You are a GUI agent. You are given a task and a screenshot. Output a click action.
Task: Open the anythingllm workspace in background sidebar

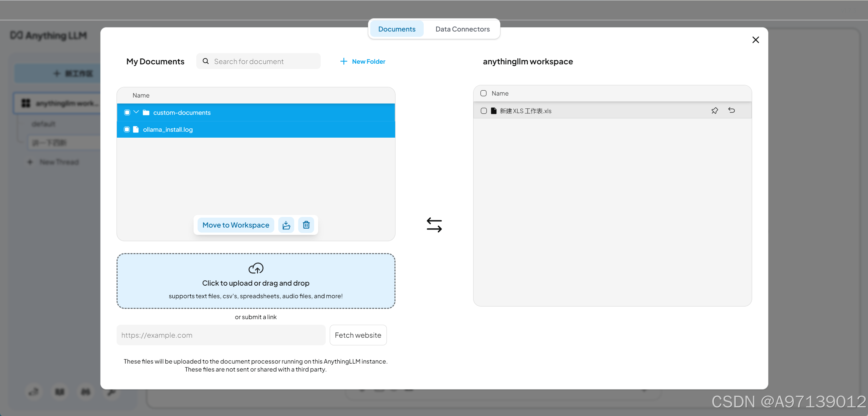[x=58, y=103]
